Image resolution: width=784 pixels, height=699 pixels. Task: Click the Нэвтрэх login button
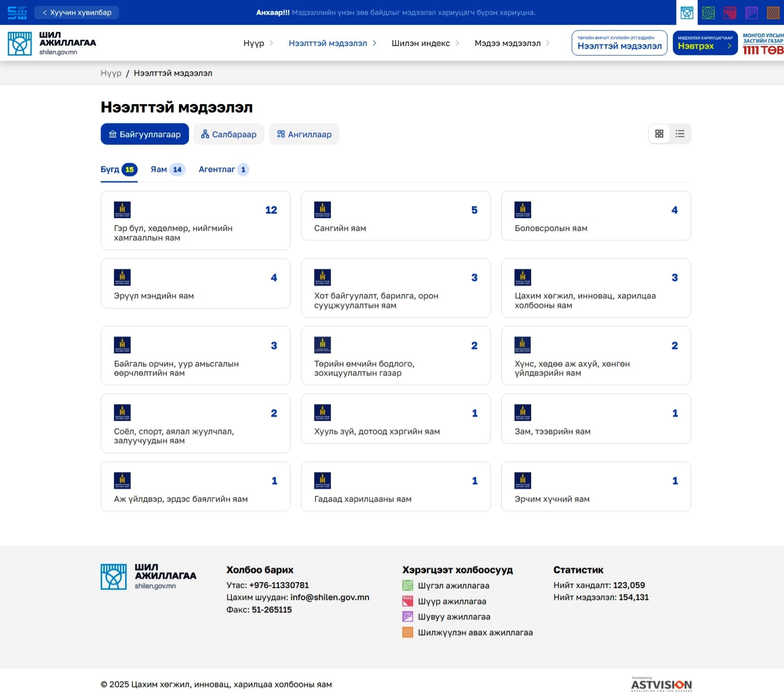704,43
